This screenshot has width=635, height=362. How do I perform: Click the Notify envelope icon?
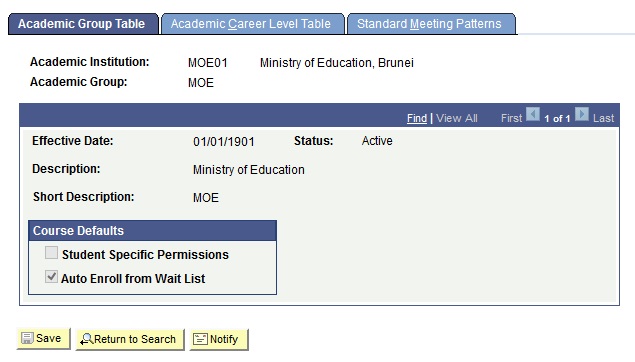(x=200, y=339)
